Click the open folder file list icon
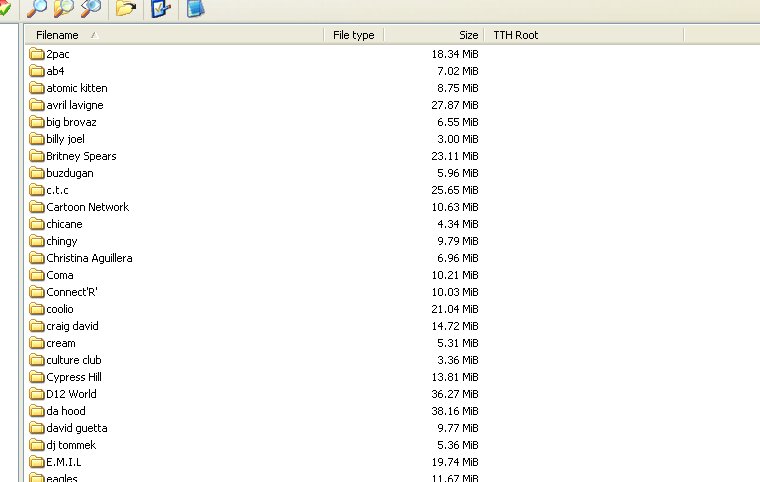This screenshot has height=482, width=760. [125, 9]
